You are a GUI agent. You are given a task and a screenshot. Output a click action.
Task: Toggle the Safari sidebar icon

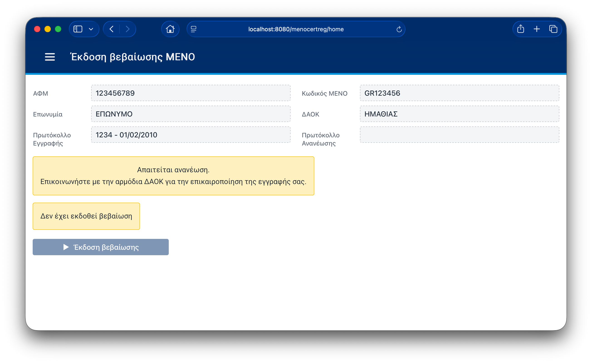[78, 29]
